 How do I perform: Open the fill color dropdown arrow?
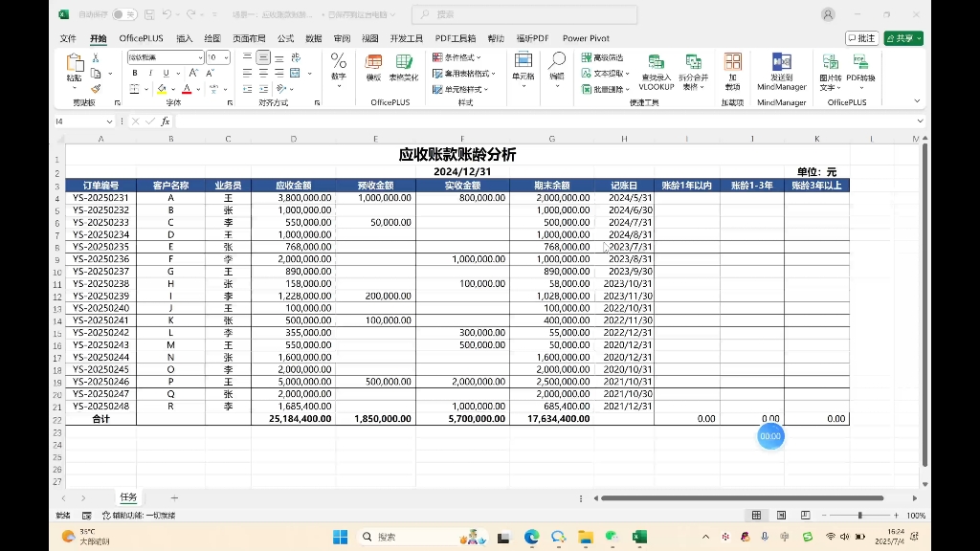point(173,89)
